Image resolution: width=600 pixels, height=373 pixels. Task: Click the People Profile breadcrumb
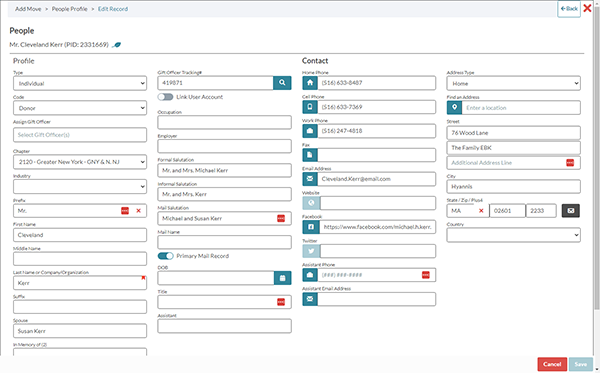point(70,9)
